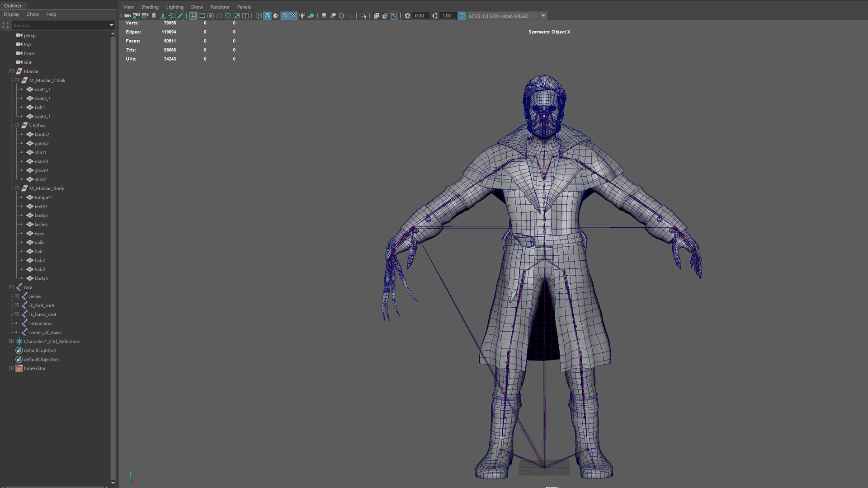
Task: Expand Character1_Ctrl_Reference node
Action: (x=11, y=341)
